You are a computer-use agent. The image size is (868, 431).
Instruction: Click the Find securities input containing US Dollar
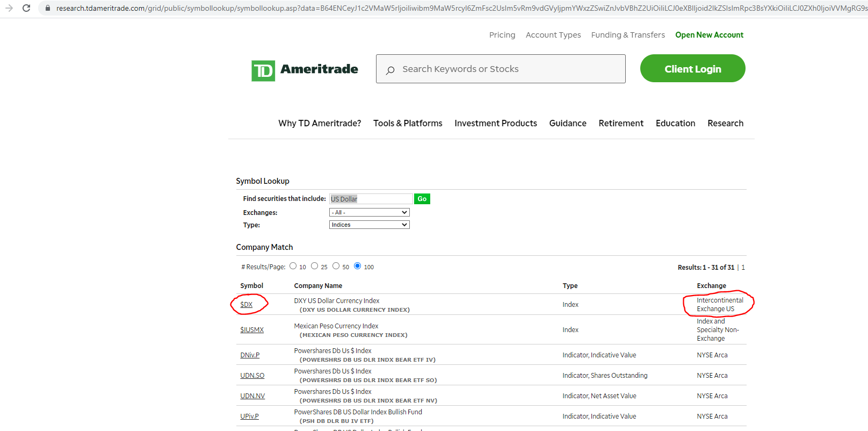[371, 199]
